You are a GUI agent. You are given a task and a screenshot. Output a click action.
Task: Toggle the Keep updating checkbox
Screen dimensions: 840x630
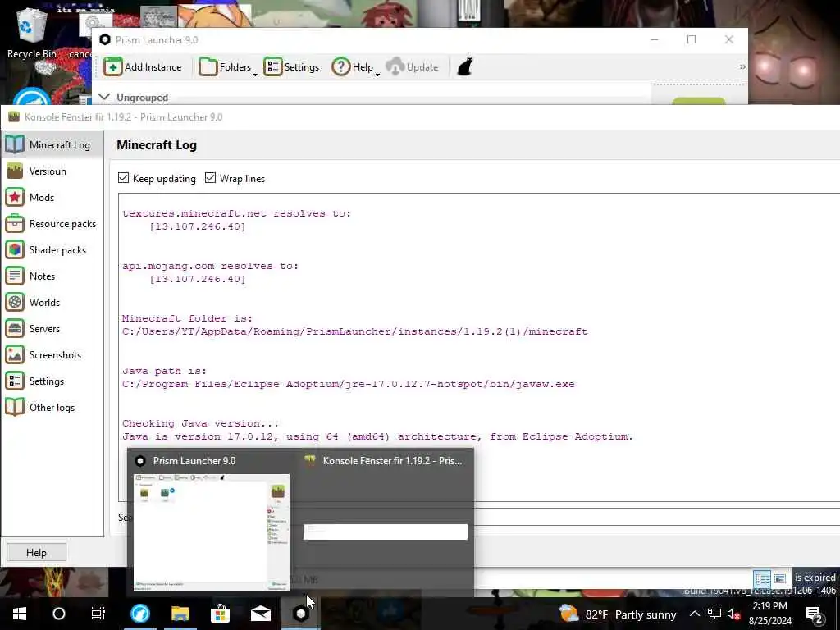[x=123, y=178]
